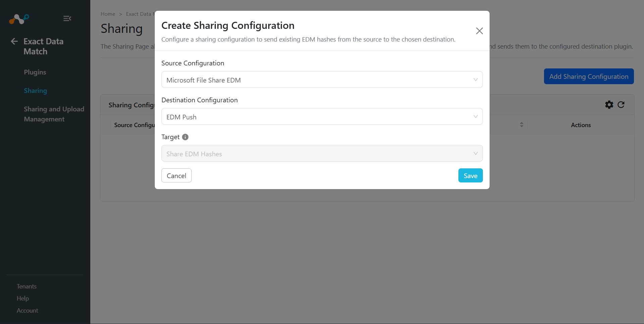Open Sharing and Upload Management
The width and height of the screenshot is (644, 324).
(54, 114)
